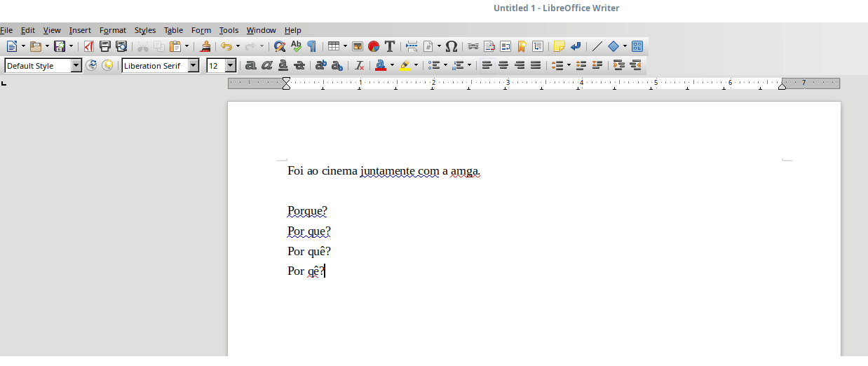Insert a cross-reference
The height and width of the screenshot is (366, 868).
[538, 46]
